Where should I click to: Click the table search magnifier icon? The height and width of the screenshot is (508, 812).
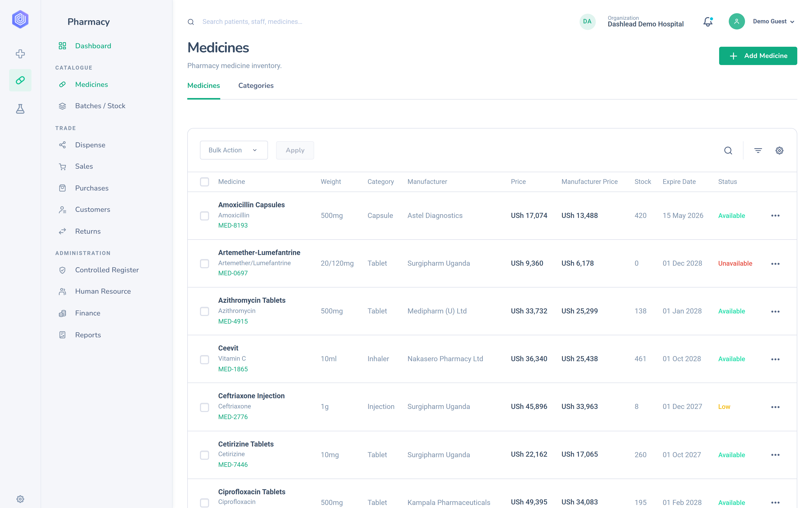point(728,151)
